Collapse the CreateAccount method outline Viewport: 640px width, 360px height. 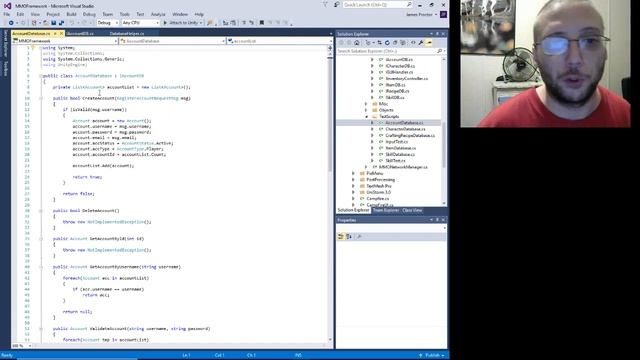point(40,98)
